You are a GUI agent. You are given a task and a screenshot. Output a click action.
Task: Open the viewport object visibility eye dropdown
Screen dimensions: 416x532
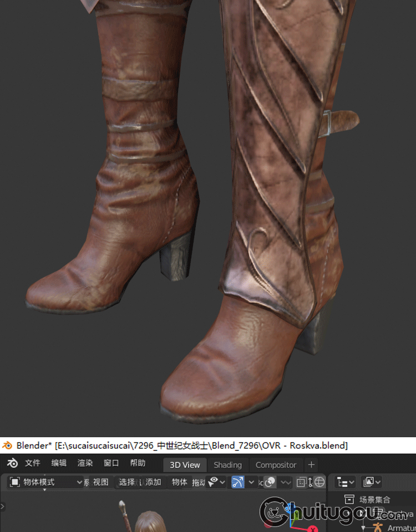pyautogui.click(x=216, y=482)
